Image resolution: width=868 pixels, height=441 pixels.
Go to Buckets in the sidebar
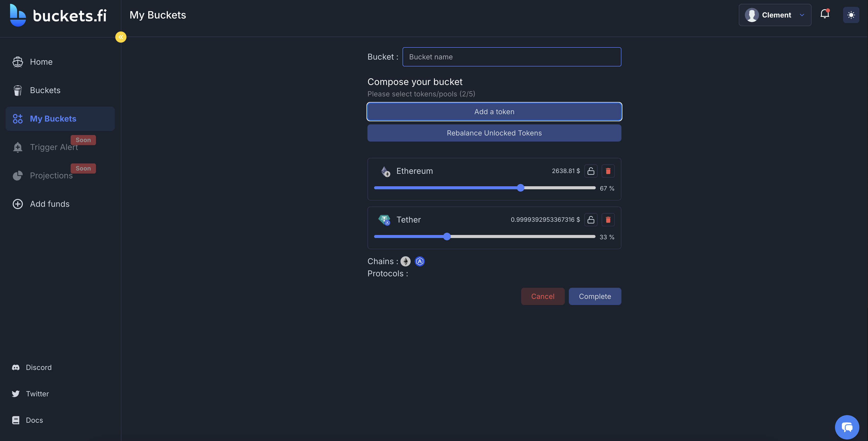click(45, 90)
